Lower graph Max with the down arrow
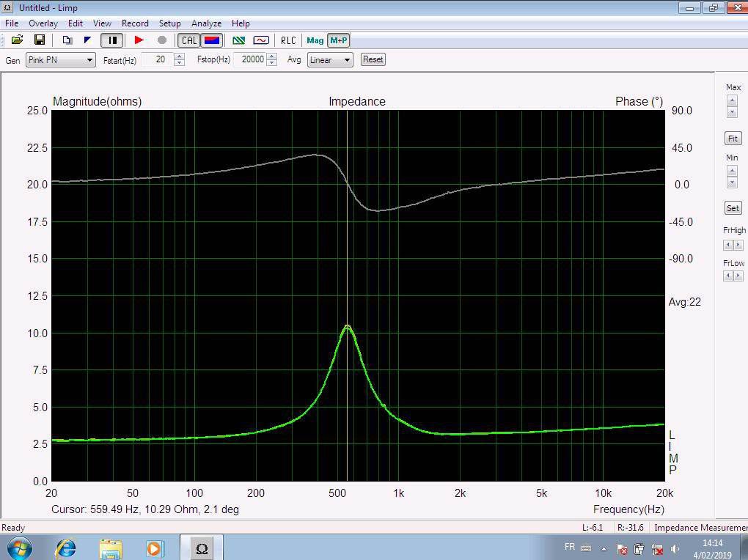748x560 pixels. [732, 112]
